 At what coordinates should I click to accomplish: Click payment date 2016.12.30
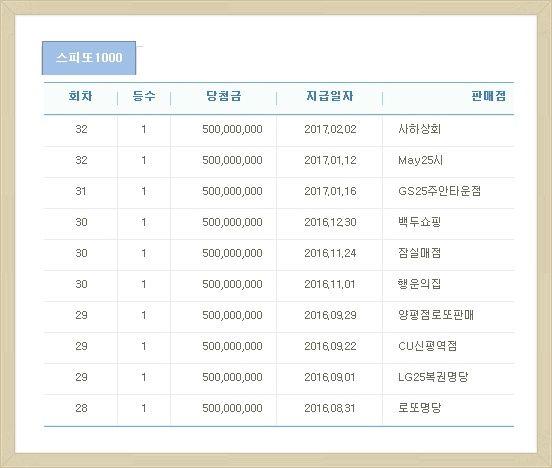pyautogui.click(x=330, y=222)
